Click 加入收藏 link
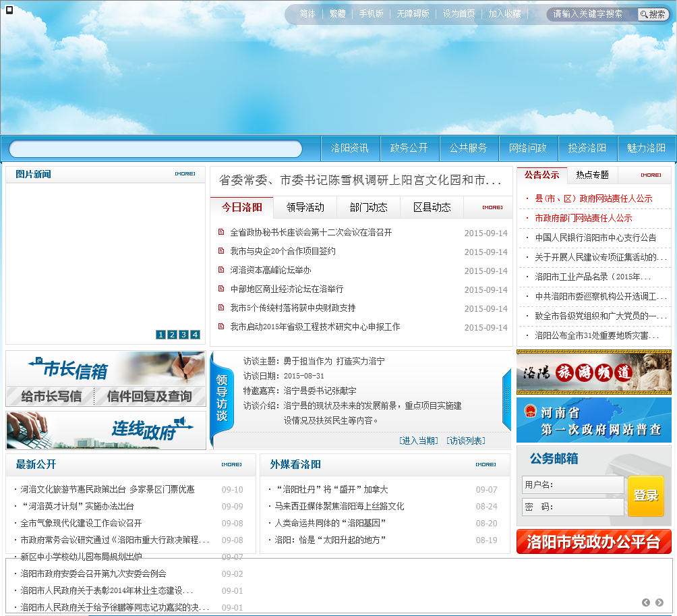The image size is (677, 616). point(505,13)
